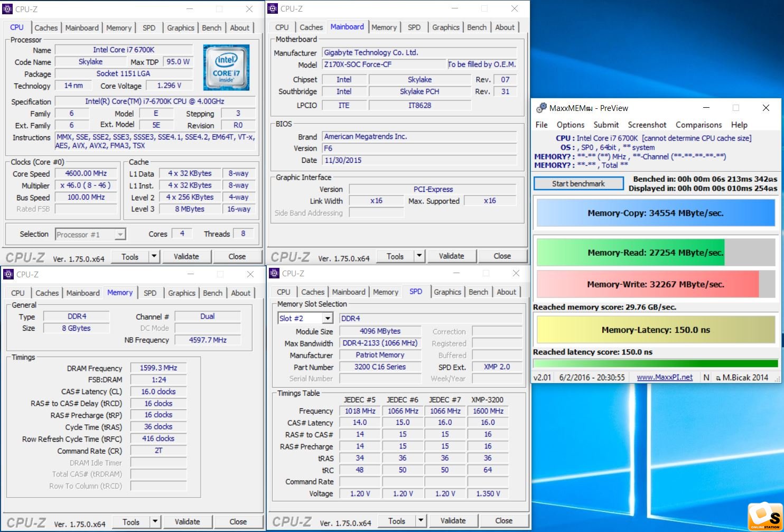The height and width of the screenshot is (532, 784).
Task: Switch to Caches tab in CPU window
Action: [46, 28]
